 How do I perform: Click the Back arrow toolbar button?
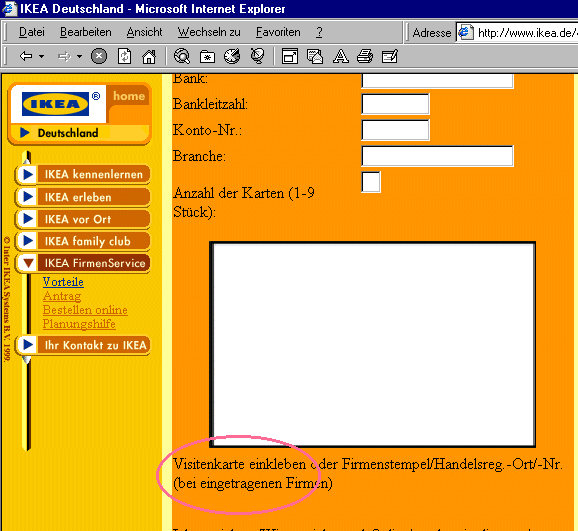pyautogui.click(x=26, y=56)
